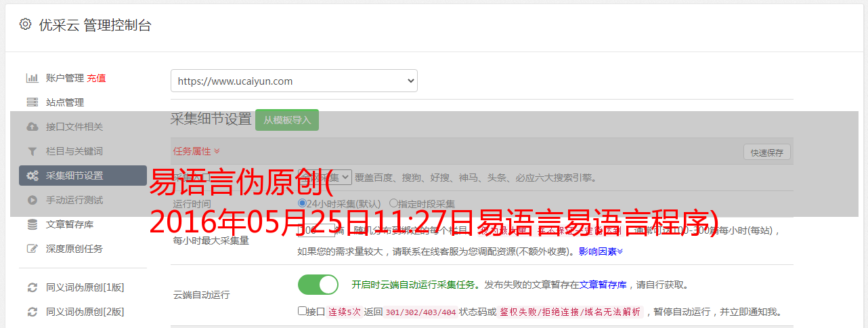
Task: Select the 指定时段采集 radio option
Action: 393,203
